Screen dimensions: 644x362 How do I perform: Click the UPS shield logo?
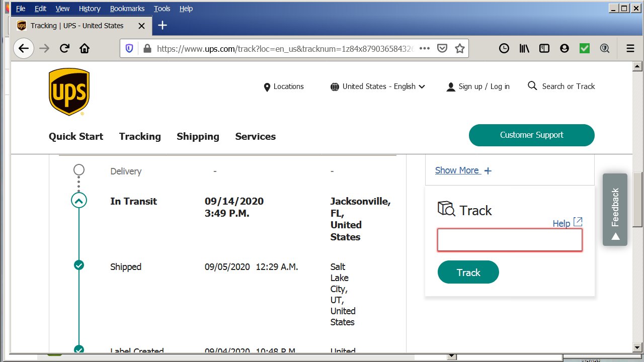[69, 92]
